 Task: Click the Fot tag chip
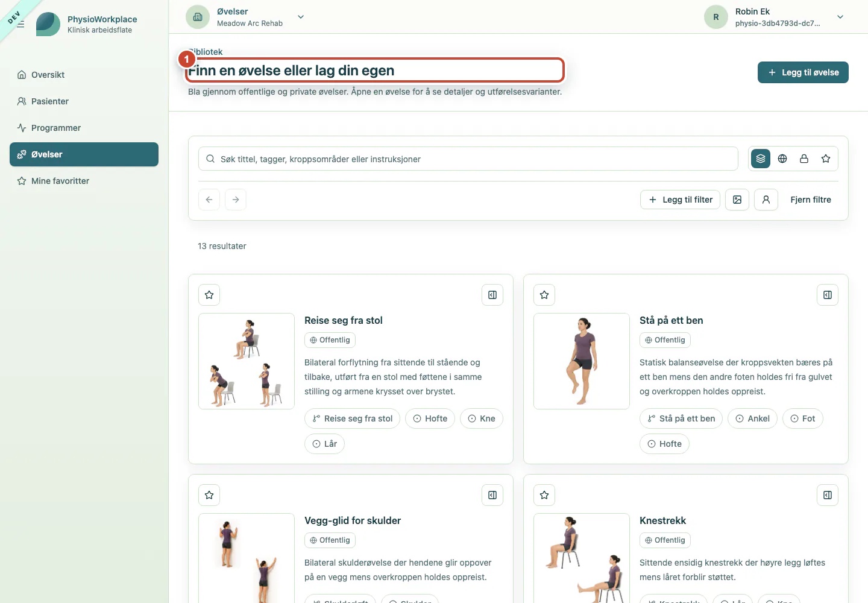coord(803,418)
